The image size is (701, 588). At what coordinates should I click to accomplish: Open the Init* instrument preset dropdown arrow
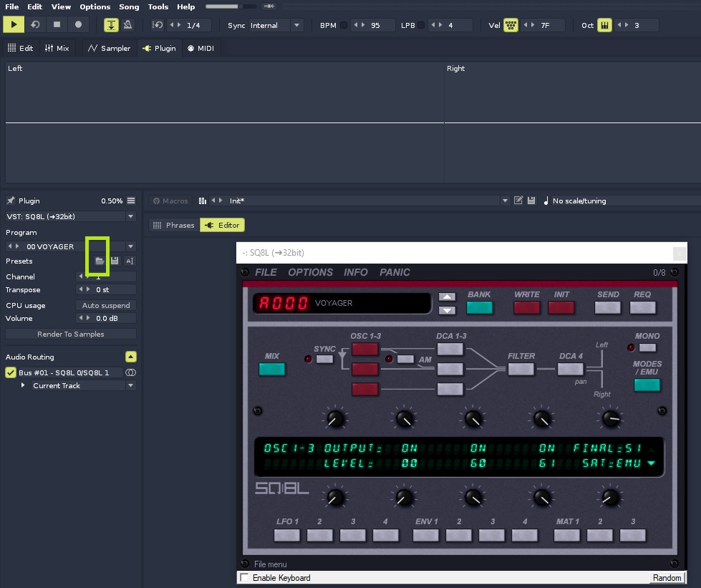click(505, 201)
